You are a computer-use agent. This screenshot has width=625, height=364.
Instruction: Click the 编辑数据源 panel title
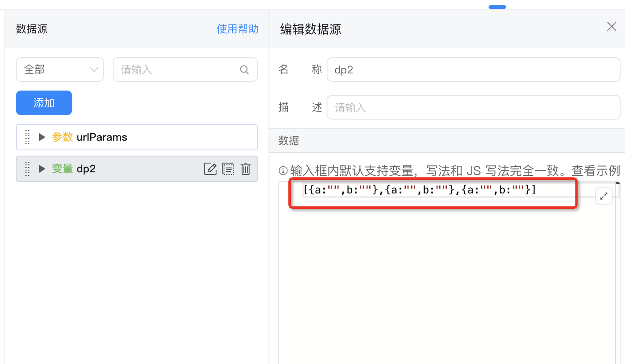click(x=311, y=29)
